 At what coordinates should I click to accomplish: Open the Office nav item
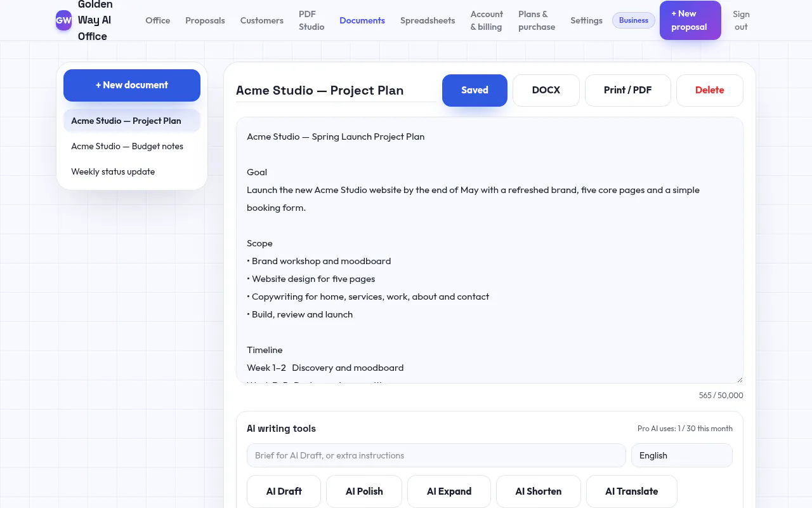coord(158,20)
